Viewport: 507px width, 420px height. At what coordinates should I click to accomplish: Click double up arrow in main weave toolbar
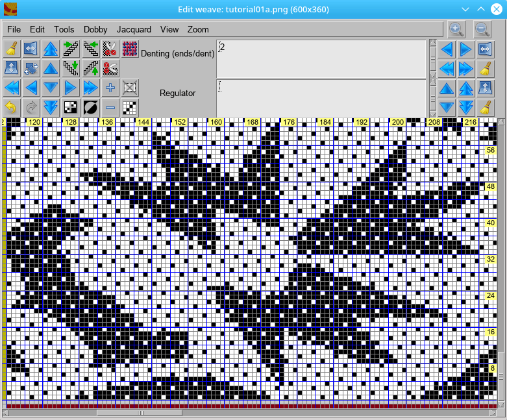point(51,49)
